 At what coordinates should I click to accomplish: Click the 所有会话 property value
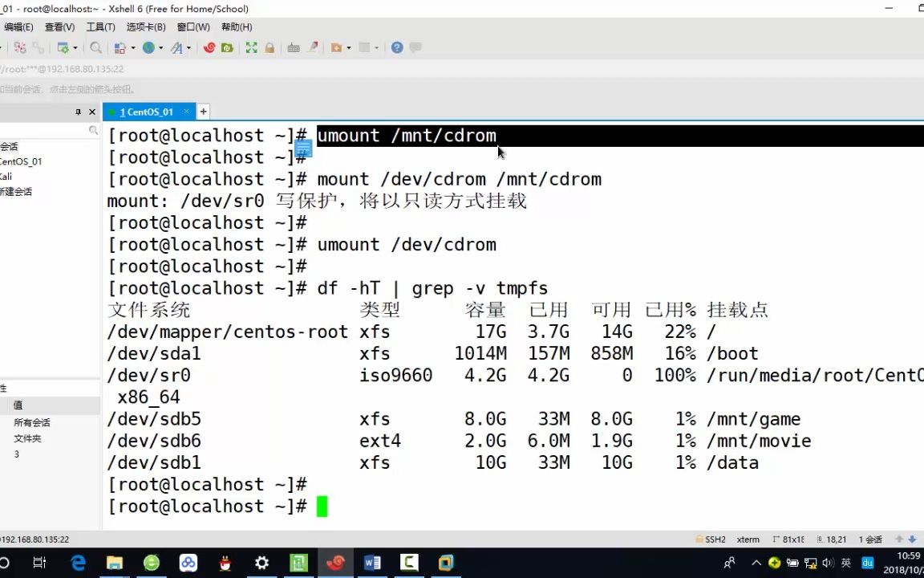[x=32, y=423]
